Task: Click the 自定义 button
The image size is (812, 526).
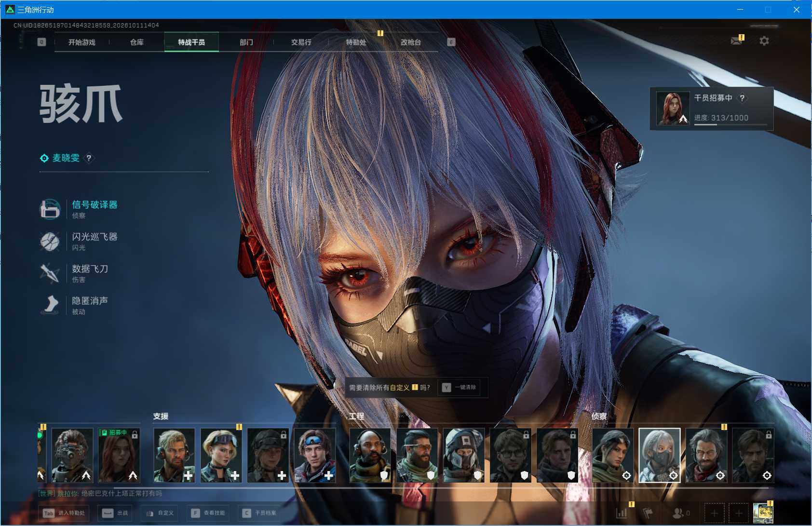Action: coord(159,513)
